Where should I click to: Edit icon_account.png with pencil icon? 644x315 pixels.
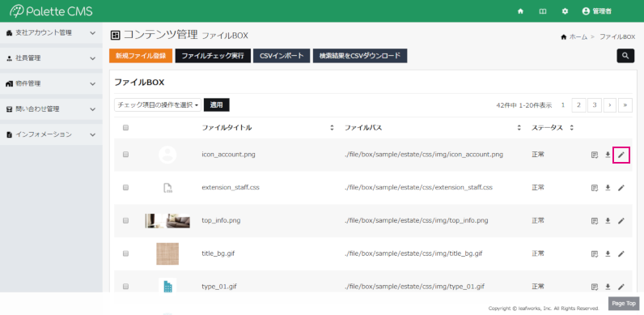(x=621, y=155)
